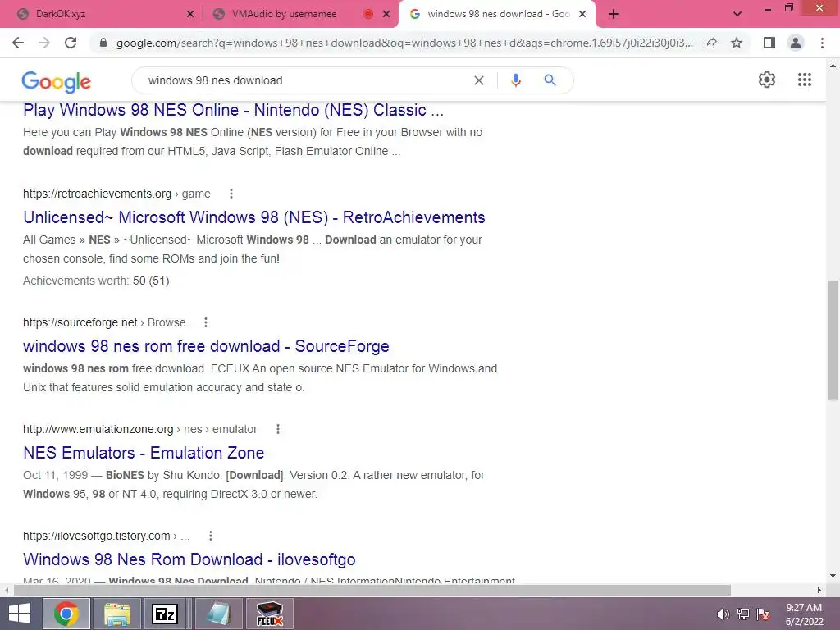Click http://www.emulationzone.org breadcrumb text

click(x=98, y=429)
